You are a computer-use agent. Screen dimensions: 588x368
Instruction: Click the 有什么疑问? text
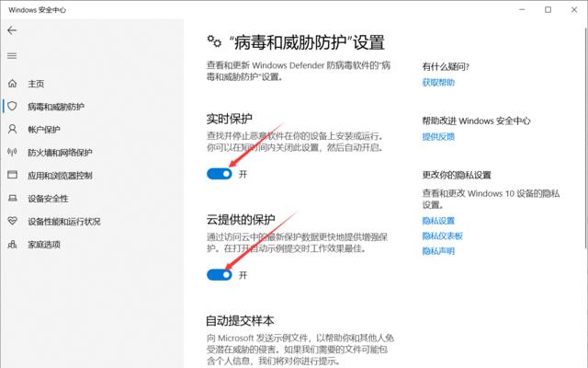point(446,67)
